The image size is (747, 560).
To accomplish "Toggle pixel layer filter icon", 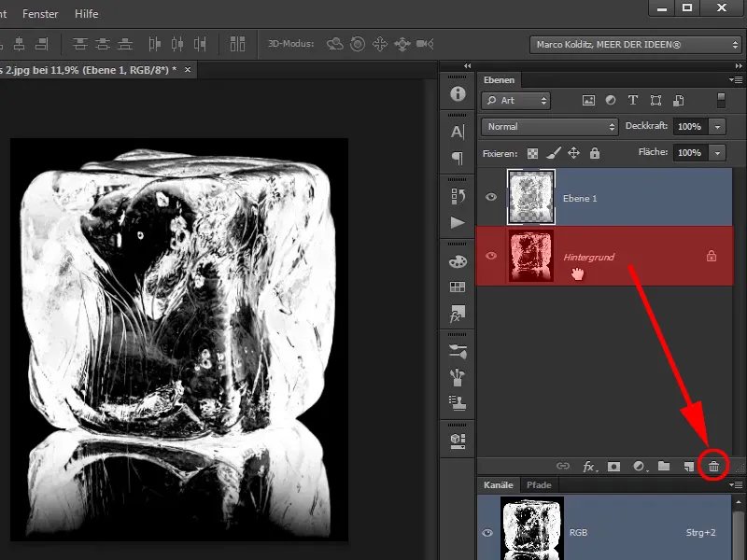I will coord(588,100).
